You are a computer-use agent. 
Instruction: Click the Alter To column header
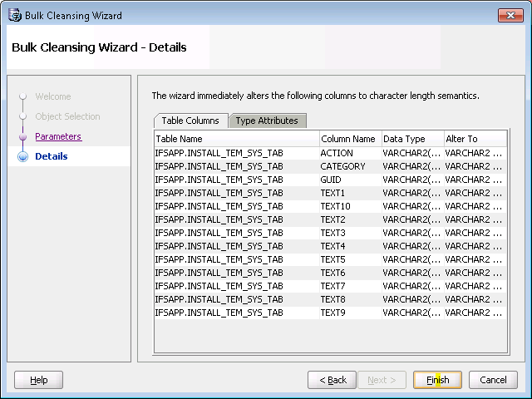point(474,139)
